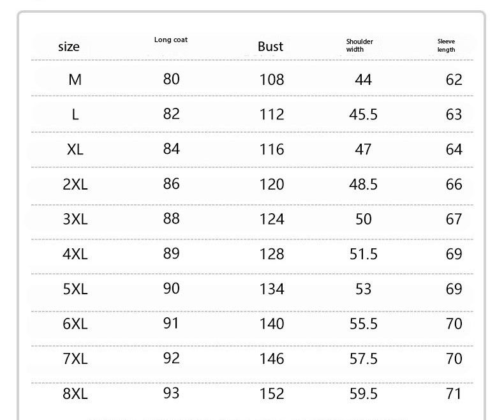Click the 6XL size label
This screenshot has width=504, height=420.
tap(75, 324)
